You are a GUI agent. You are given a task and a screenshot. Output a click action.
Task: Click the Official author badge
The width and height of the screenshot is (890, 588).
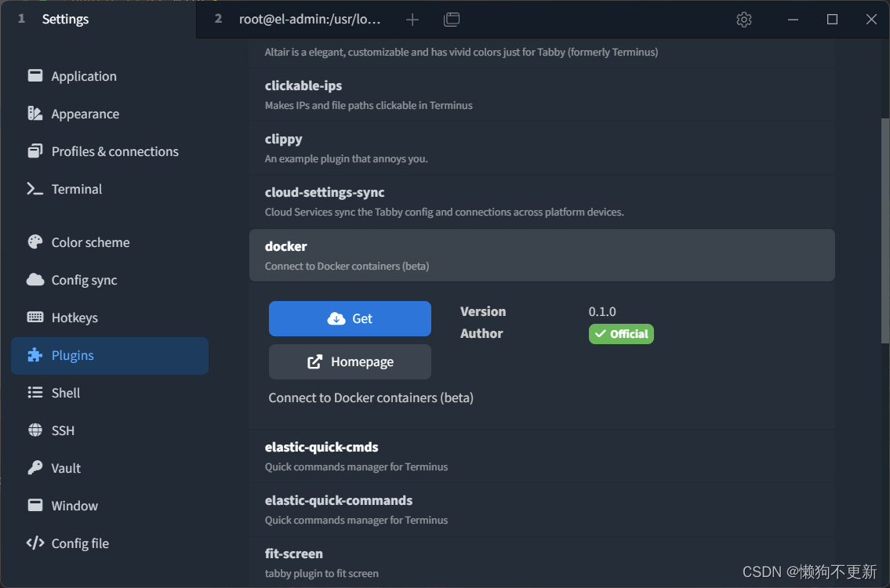(x=621, y=334)
